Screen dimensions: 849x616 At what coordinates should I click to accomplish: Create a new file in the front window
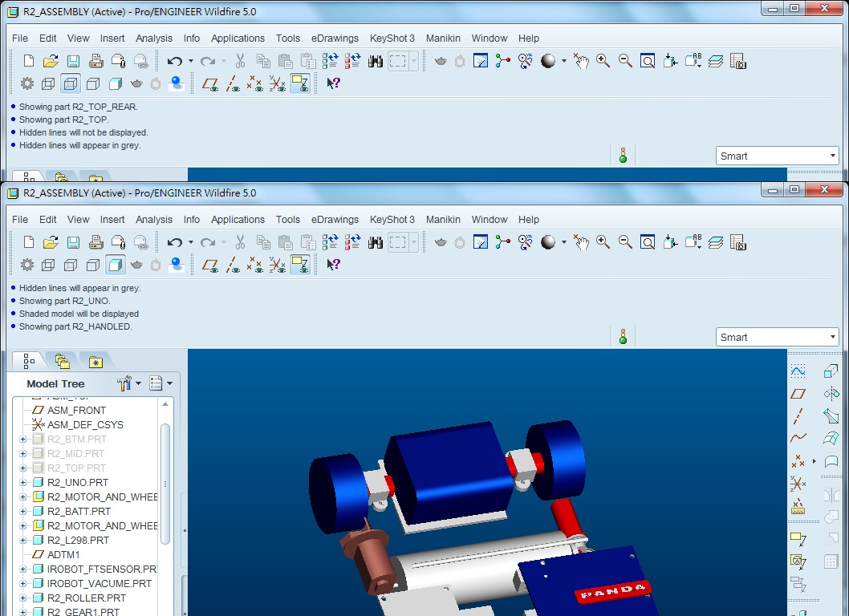coord(29,242)
